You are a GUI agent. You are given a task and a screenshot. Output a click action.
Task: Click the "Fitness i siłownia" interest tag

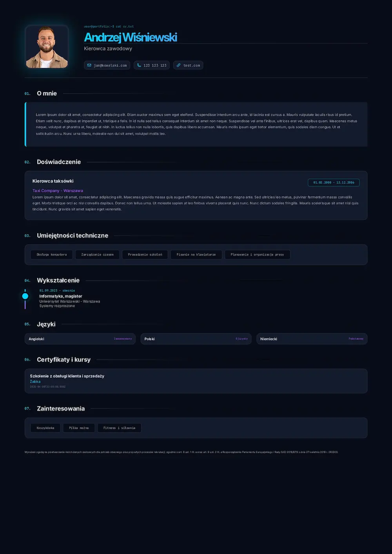click(119, 428)
